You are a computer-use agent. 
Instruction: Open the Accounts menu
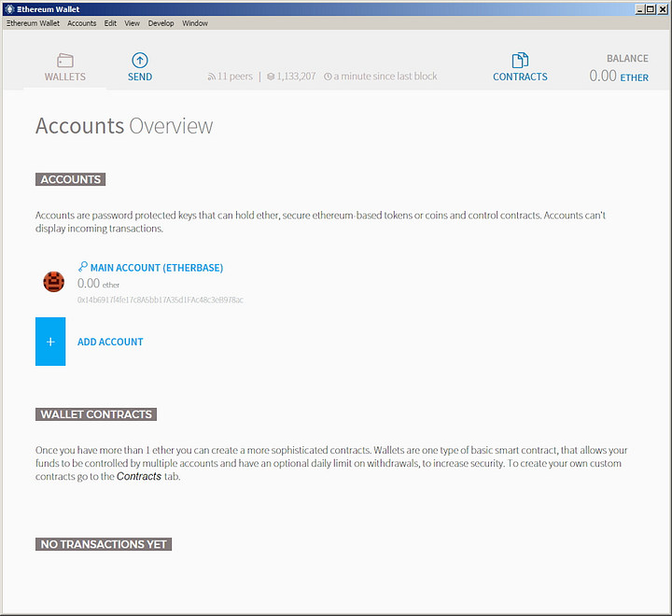tap(81, 23)
